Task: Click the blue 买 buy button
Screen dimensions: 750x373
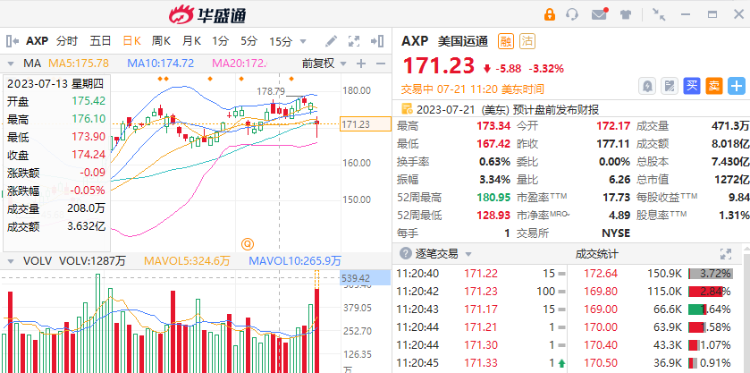Action: tap(691, 86)
